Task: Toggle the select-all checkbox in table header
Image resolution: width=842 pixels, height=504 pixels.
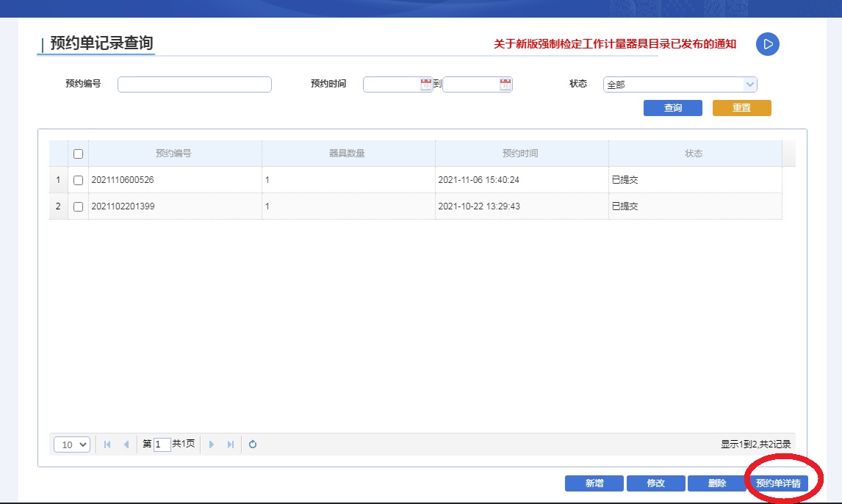Action: pos(79,154)
